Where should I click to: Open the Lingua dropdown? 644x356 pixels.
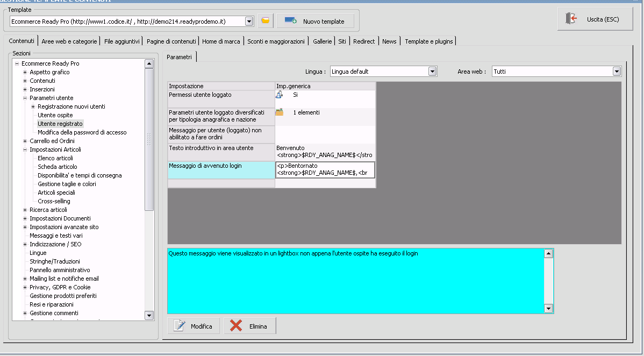tap(432, 72)
